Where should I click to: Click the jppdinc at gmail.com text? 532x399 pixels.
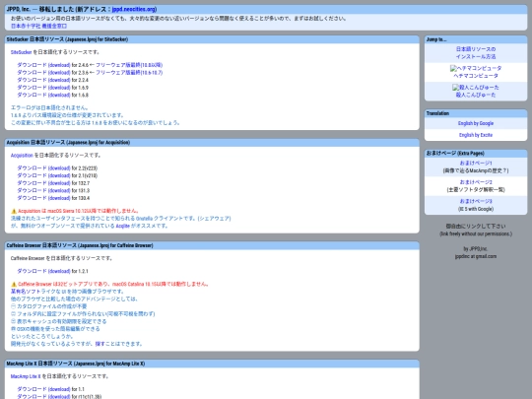[476, 256]
